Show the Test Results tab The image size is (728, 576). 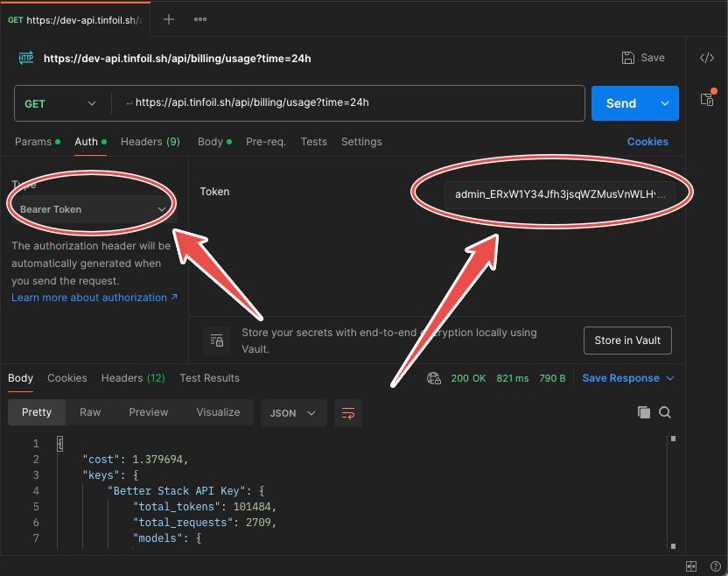click(209, 378)
